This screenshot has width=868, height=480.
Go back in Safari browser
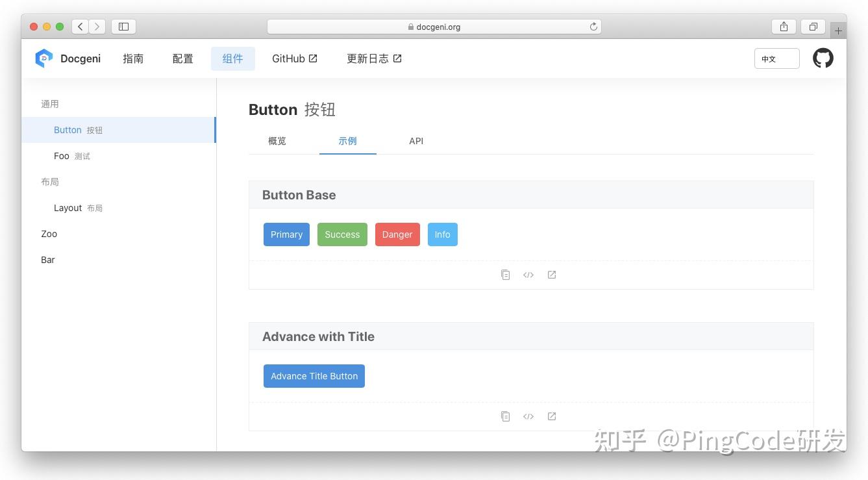(80, 27)
